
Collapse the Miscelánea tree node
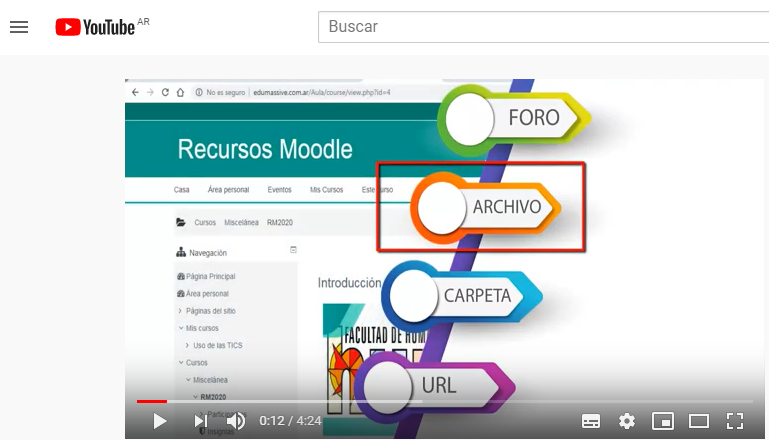(x=188, y=380)
